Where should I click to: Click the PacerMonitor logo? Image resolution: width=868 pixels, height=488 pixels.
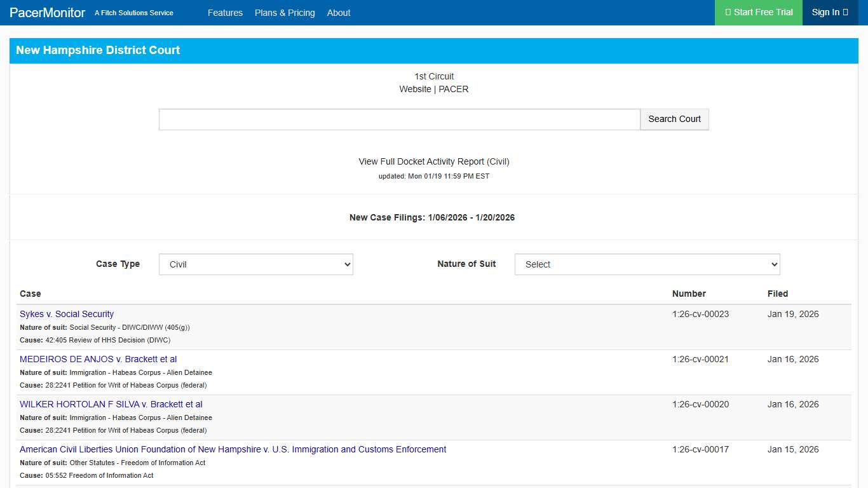point(47,13)
